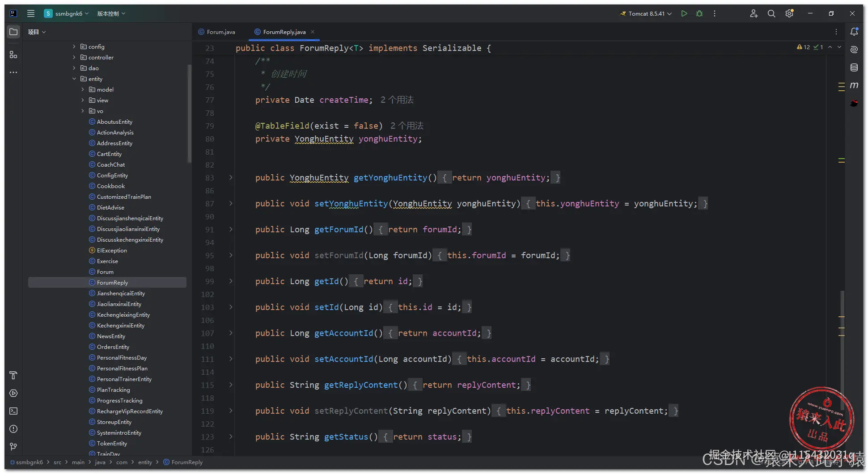Select ForumReply in the project tree
The image size is (868, 474).
click(x=107, y=282)
